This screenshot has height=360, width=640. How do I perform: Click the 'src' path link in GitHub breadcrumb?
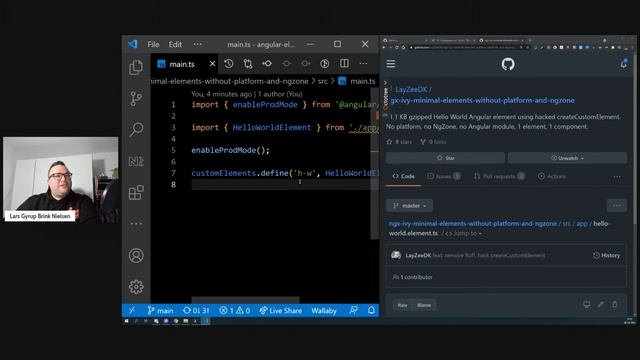567,224
